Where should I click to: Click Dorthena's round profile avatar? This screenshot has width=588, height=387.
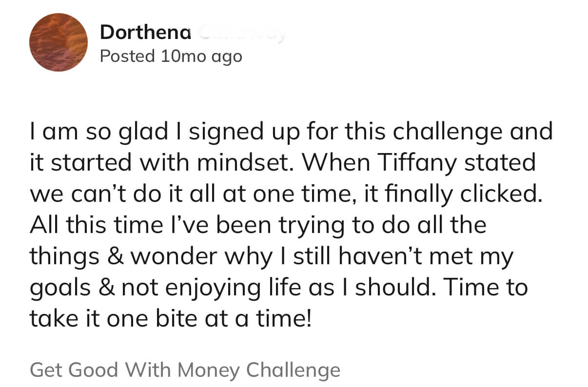coord(59,42)
